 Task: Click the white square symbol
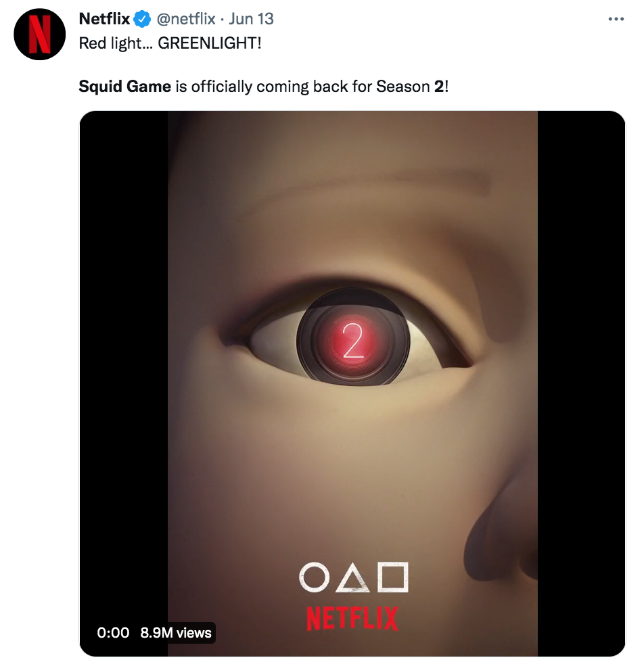click(393, 576)
